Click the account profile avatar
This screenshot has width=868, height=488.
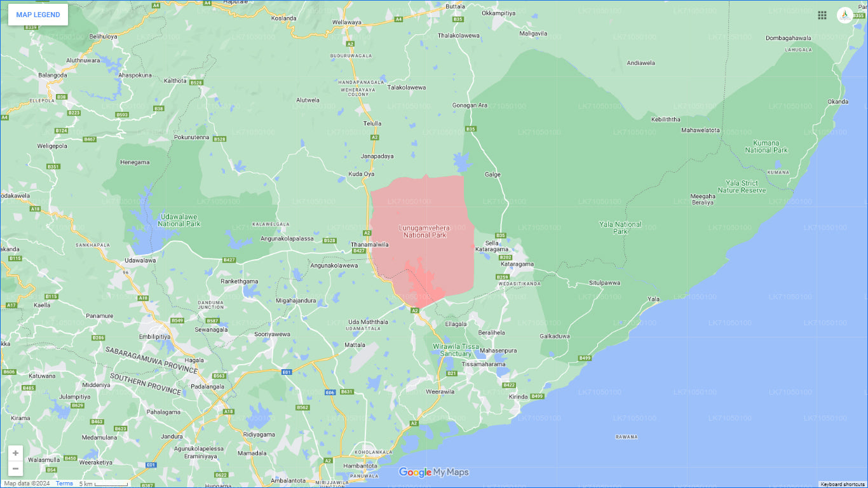[845, 15]
